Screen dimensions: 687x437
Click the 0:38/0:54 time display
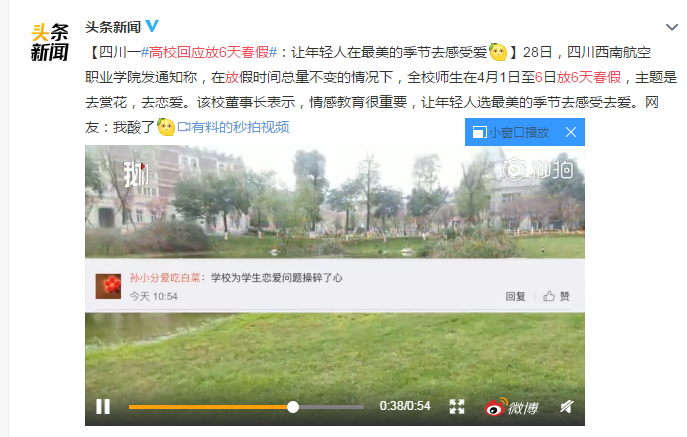[405, 406]
